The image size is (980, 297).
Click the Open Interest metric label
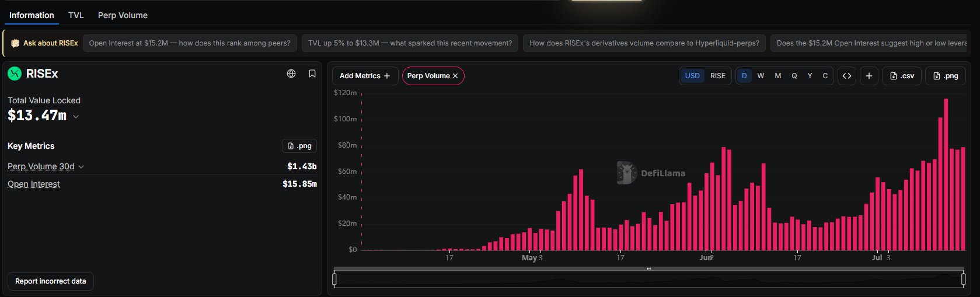(34, 184)
